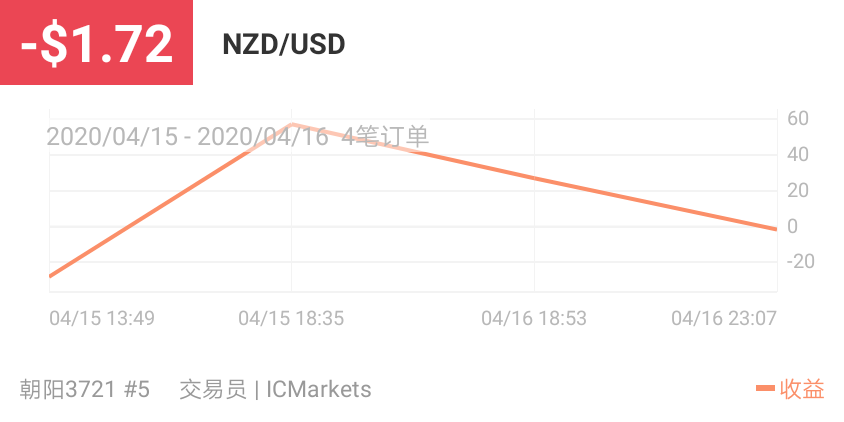The width and height of the screenshot is (844, 422).
Task: Click the red -$1.72 profit badge
Action: [x=96, y=43]
